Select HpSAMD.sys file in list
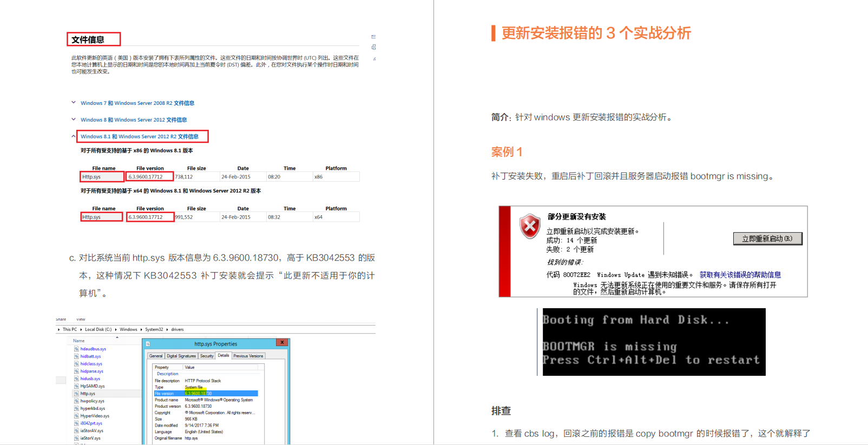Image resolution: width=868 pixels, height=445 pixels. pyautogui.click(x=93, y=386)
